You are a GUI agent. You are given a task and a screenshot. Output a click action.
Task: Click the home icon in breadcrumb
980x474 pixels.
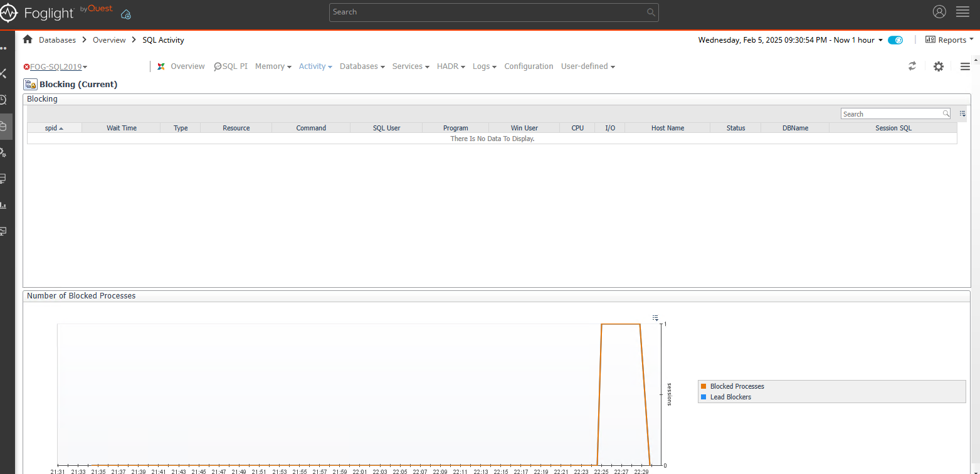28,39
